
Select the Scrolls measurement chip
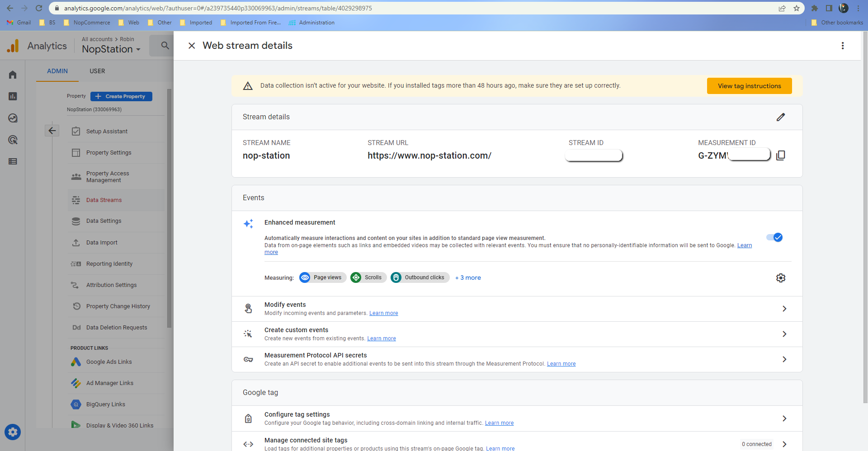368,277
